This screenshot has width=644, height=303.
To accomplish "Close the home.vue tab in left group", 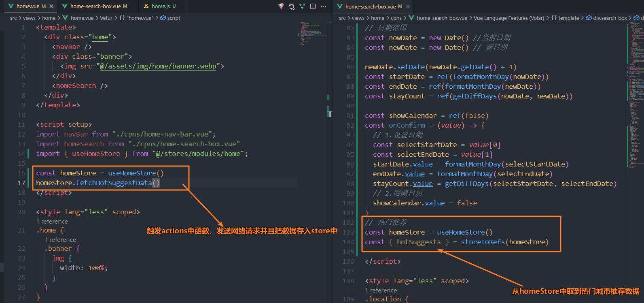I will 51,6.
